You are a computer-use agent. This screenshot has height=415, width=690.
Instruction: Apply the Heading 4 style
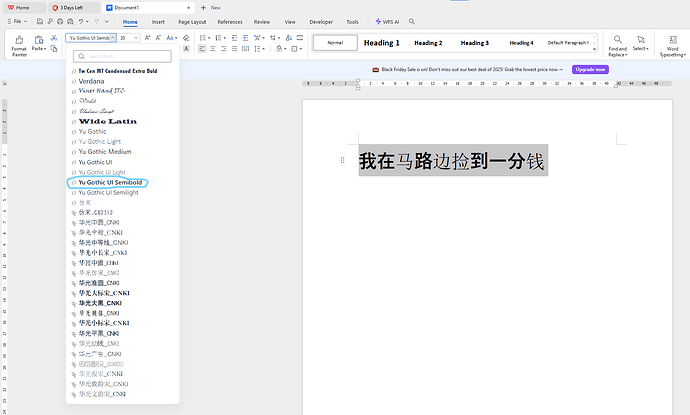[521, 43]
